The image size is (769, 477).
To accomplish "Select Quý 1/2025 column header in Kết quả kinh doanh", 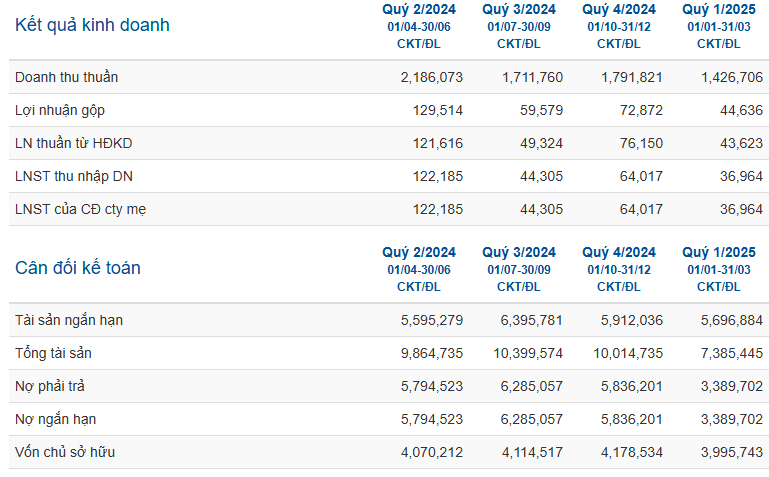I will click(x=719, y=9).
